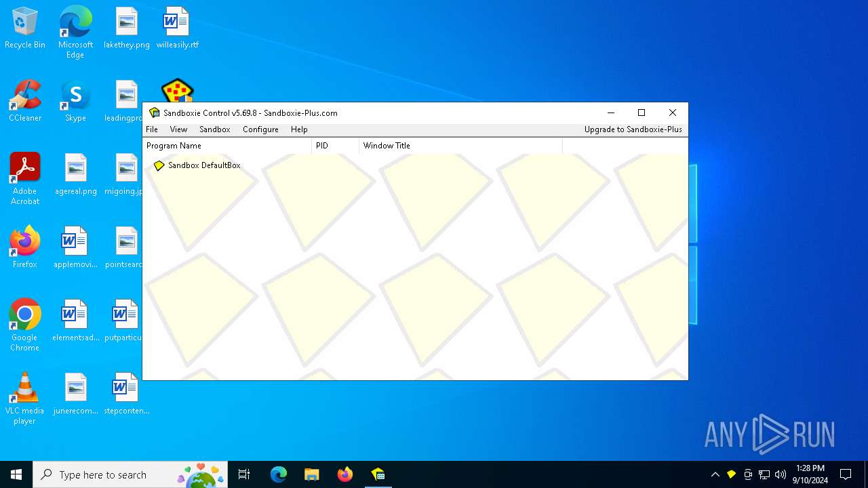Open Task View from taskbar
Screen dimensions: 868x488
tap(244, 474)
